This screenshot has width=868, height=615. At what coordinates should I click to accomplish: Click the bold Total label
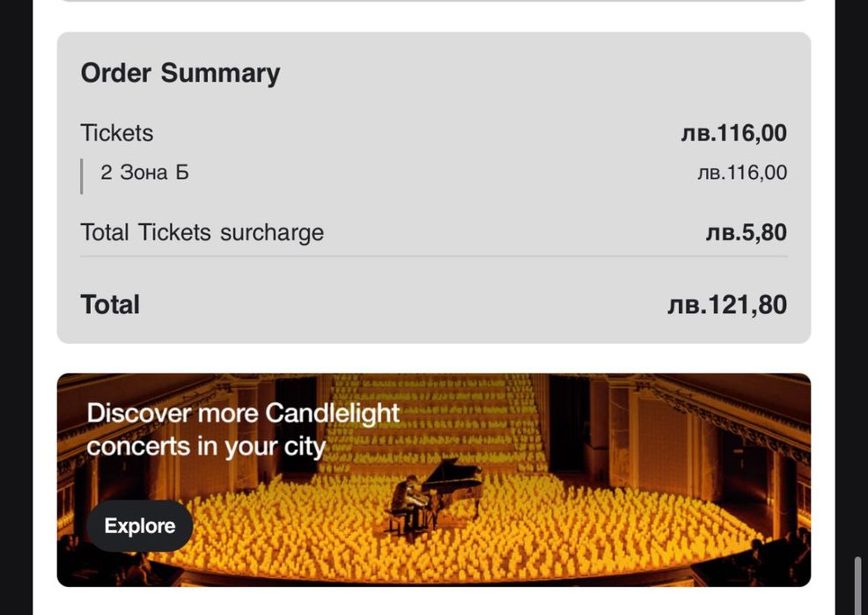click(x=110, y=304)
